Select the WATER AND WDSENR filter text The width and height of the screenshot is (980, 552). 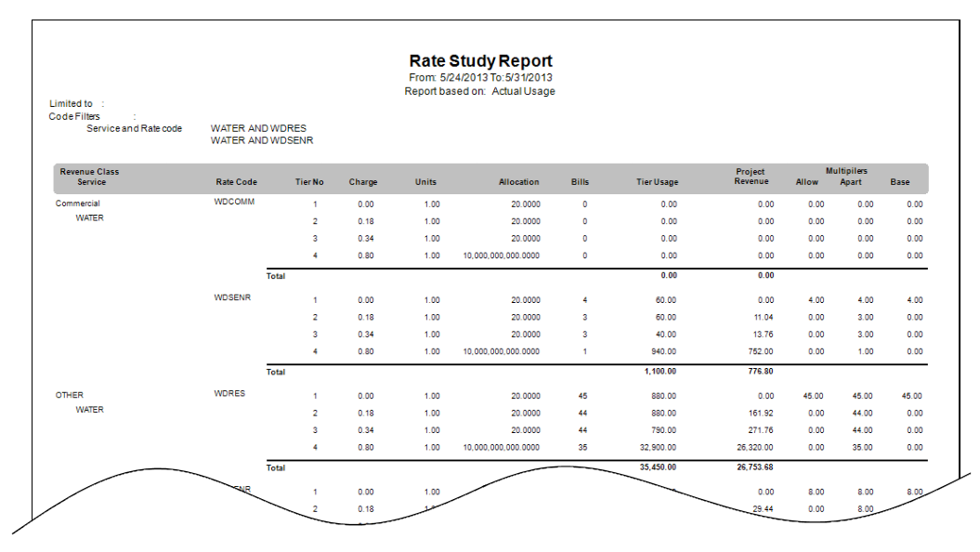coord(262,140)
